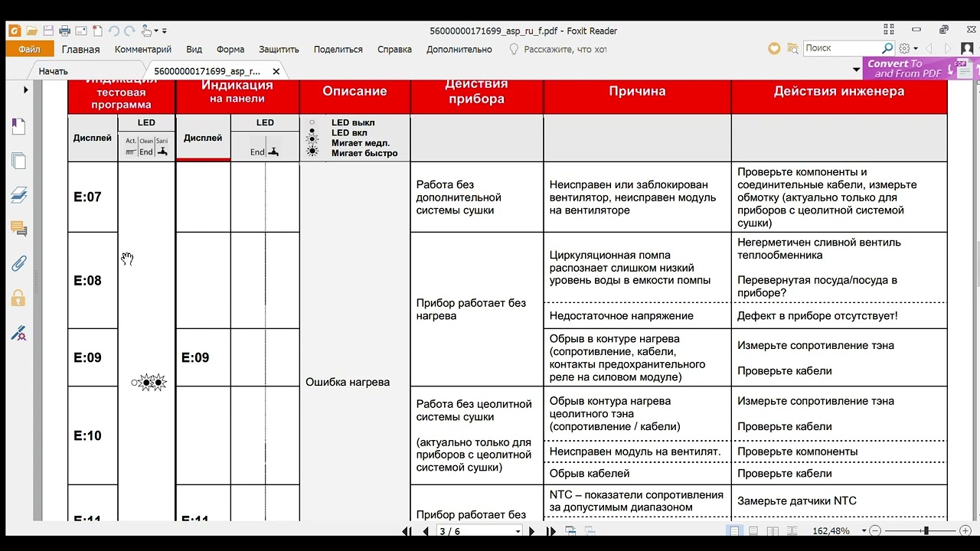Create a new blank PDF document
Screen dimensions: 980x551
[97, 31]
